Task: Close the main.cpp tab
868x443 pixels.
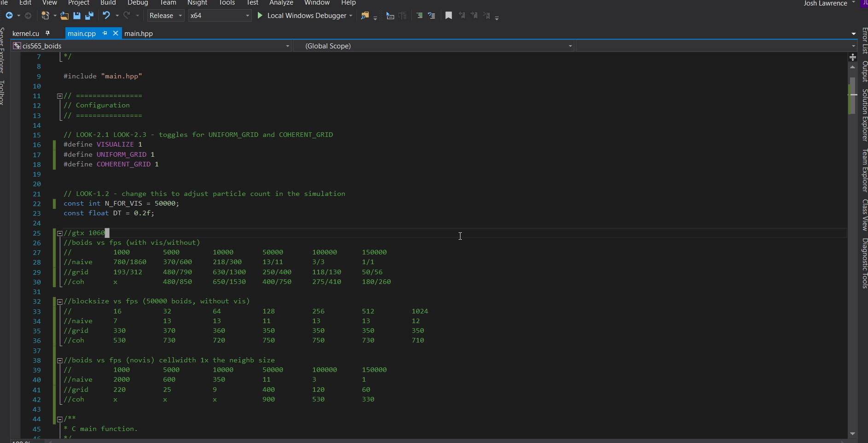Action: [116, 33]
